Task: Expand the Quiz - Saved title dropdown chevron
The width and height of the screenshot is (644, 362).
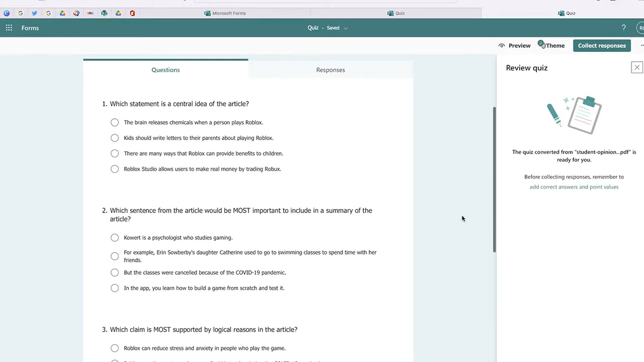Action: click(x=345, y=28)
